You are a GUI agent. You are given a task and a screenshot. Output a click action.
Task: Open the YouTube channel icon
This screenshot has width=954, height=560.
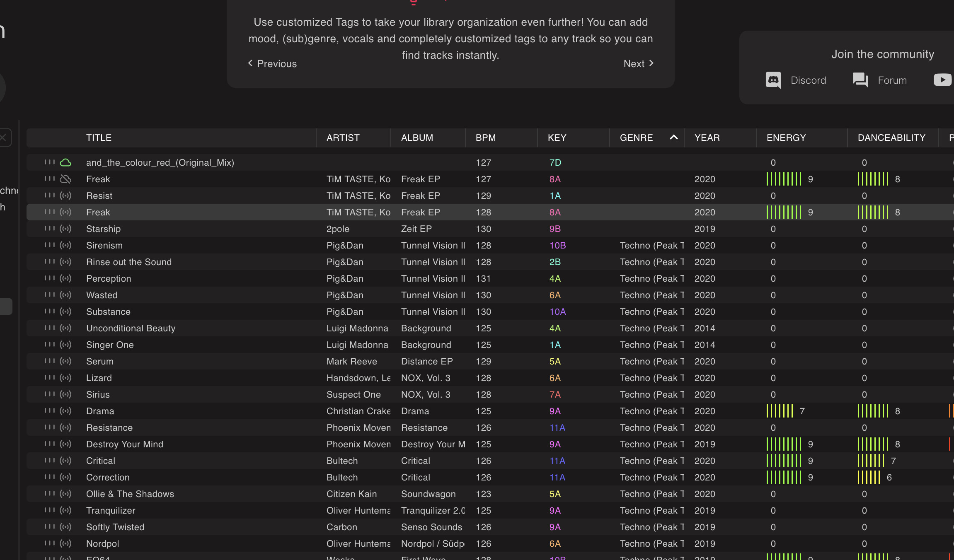click(x=942, y=80)
